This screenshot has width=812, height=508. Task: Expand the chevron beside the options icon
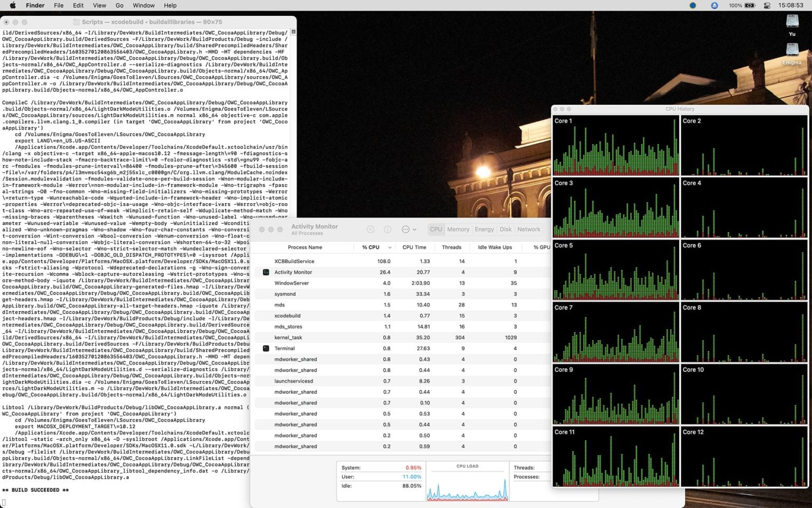pyautogui.click(x=415, y=229)
